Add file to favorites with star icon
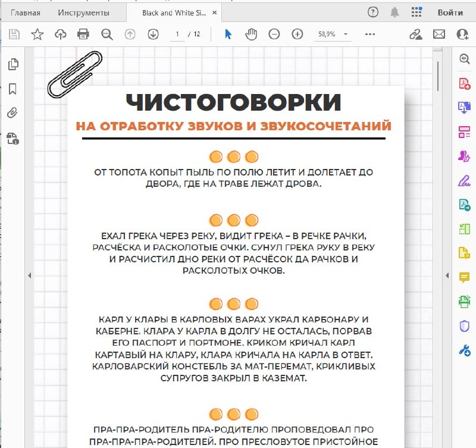Viewport: 476px width, 448px height. (37, 34)
